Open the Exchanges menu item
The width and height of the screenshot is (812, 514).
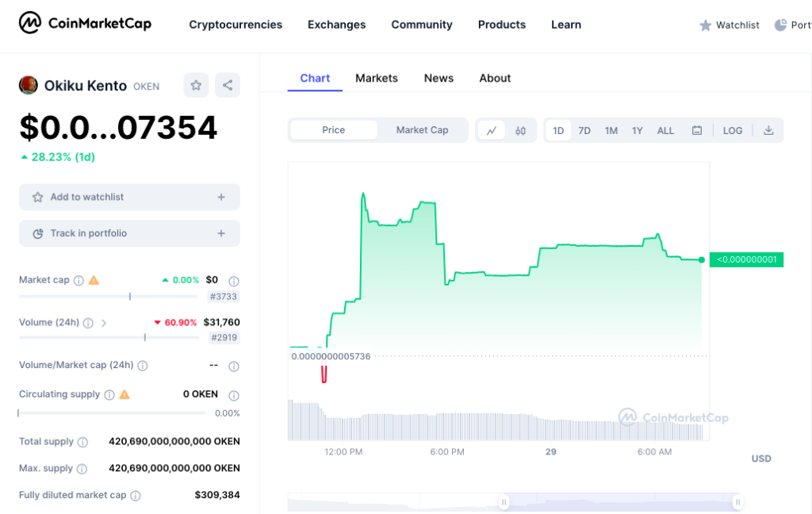pos(336,25)
